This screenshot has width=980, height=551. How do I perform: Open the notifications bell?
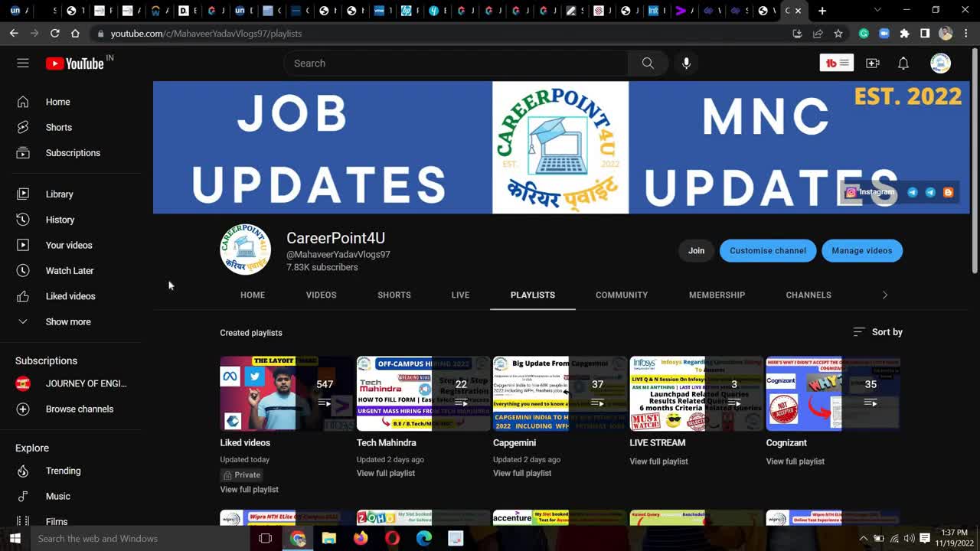(x=903, y=64)
